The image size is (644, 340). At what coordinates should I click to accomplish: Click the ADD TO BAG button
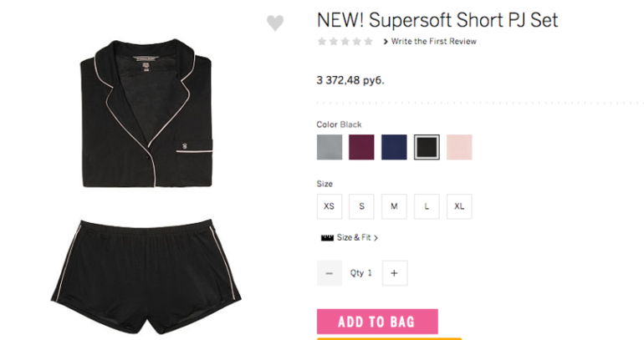(377, 322)
